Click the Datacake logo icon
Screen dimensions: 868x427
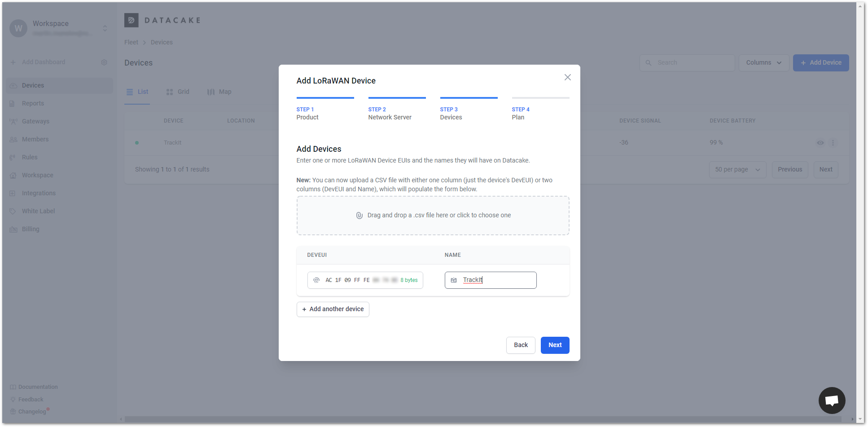point(131,20)
